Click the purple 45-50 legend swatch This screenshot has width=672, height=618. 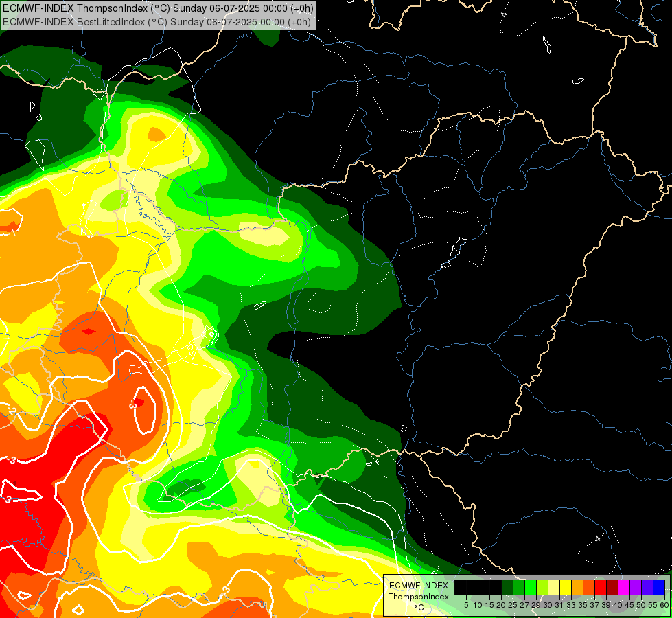636,587
